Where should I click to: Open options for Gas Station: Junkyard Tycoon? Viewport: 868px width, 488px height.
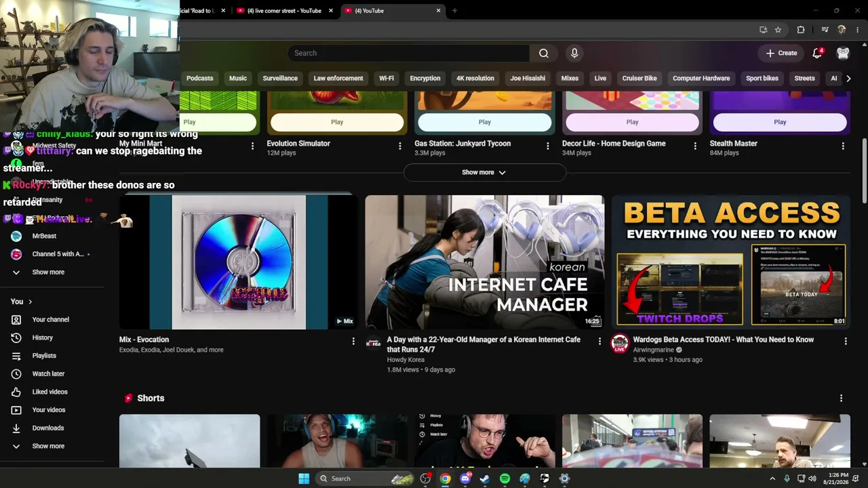pyautogui.click(x=547, y=146)
